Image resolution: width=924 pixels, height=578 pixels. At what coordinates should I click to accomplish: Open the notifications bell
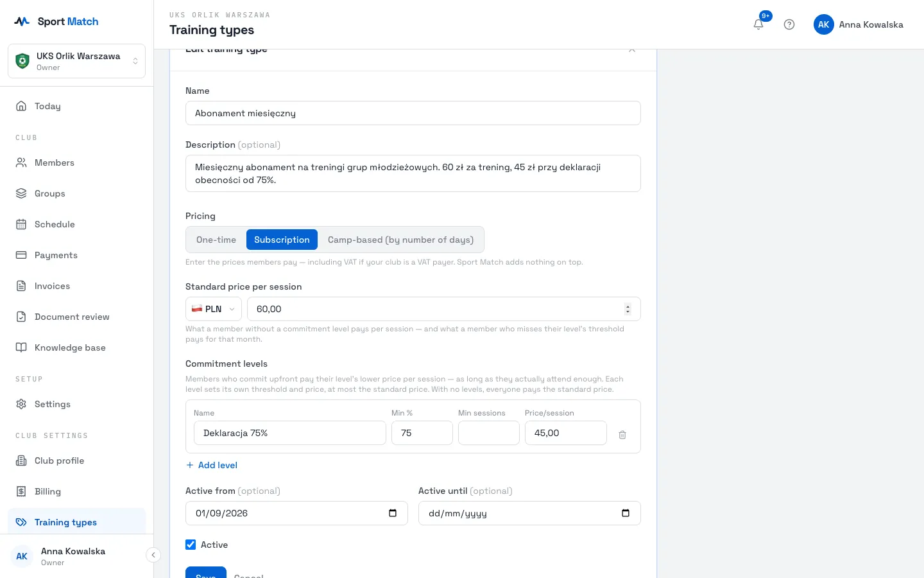758,24
